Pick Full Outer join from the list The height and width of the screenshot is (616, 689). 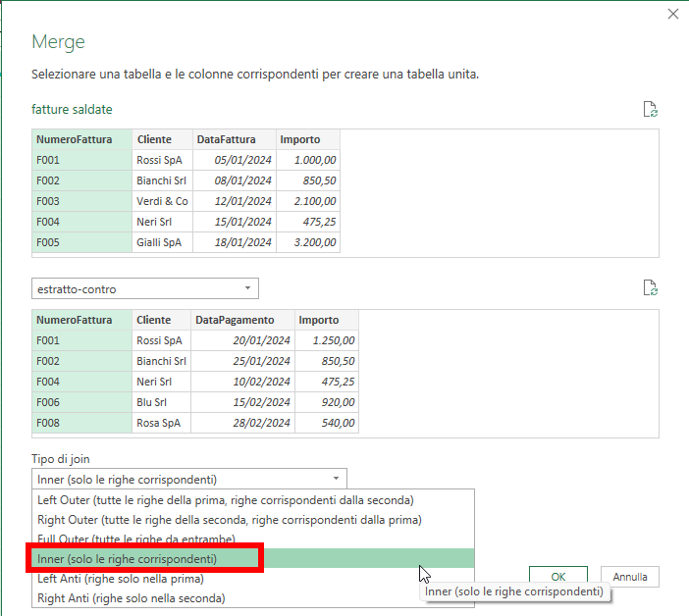click(135, 539)
